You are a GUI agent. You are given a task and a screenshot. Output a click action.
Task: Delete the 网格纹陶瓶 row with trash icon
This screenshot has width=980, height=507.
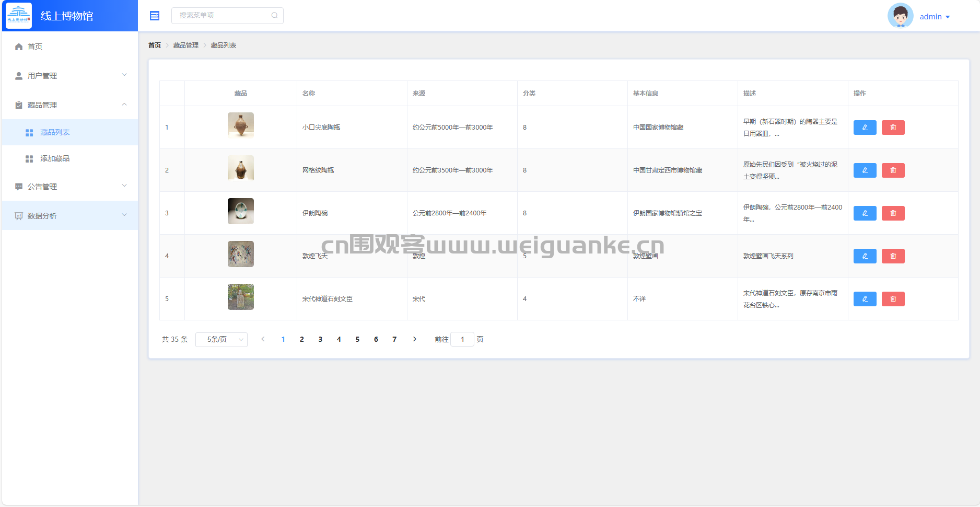[893, 170]
